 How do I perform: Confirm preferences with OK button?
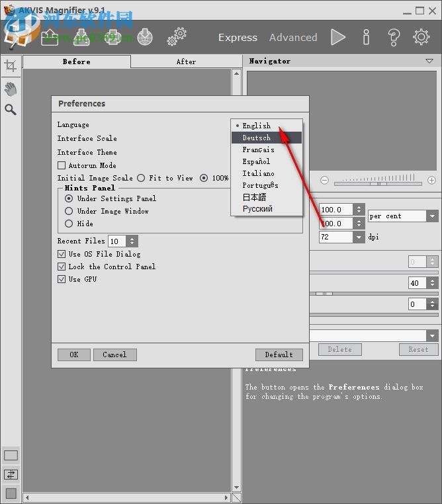coord(74,355)
